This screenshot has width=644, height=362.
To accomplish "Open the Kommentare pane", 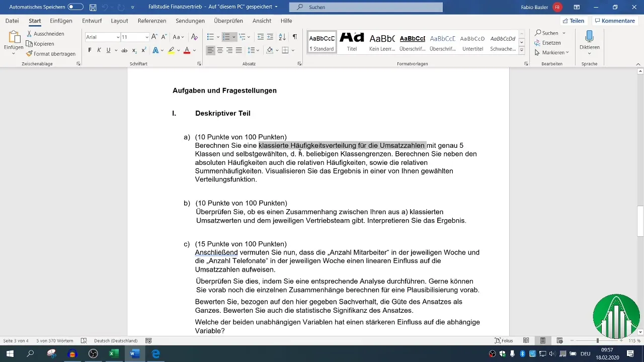I will coord(614,21).
